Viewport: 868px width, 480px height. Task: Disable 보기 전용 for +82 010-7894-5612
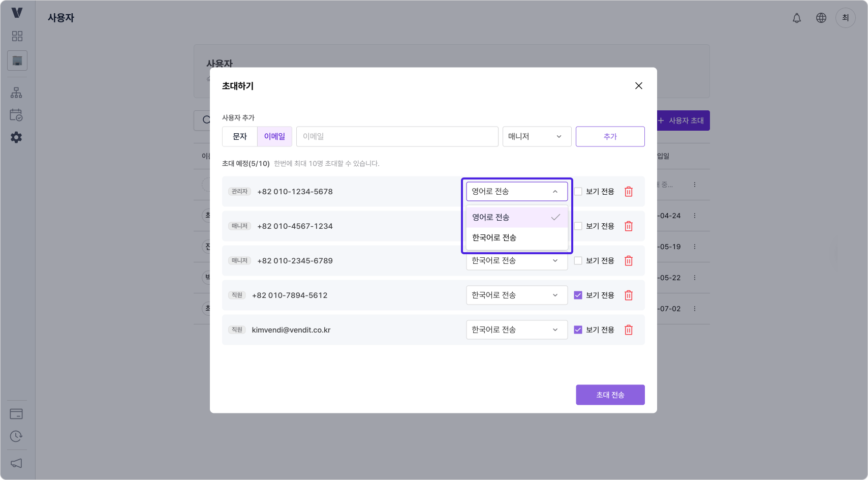pos(578,295)
